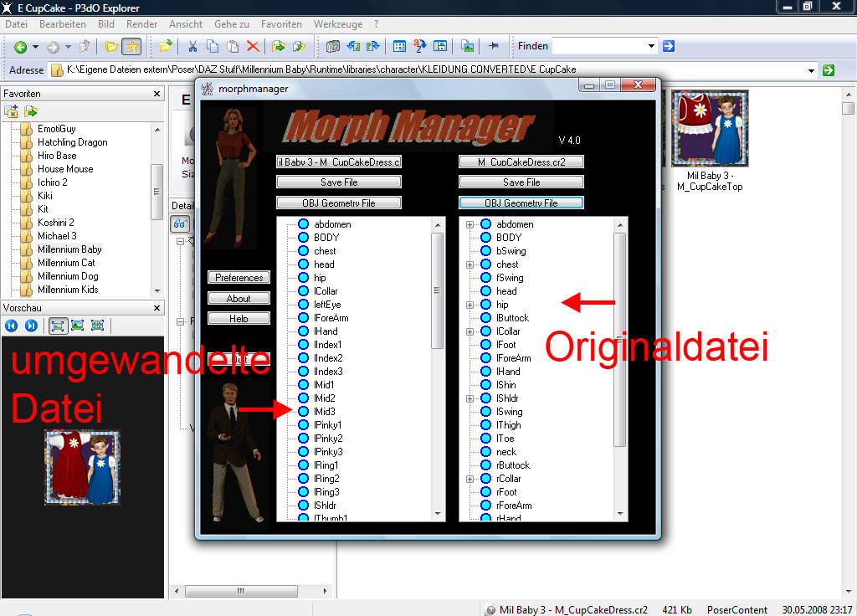Click the green address Go arrow
This screenshot has height=616, width=857.
coord(829,70)
